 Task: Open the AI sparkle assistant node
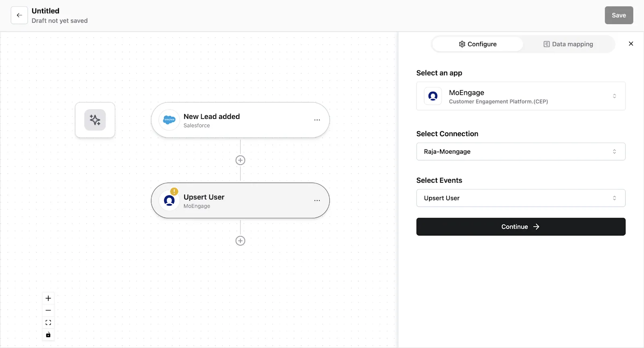[x=95, y=120]
